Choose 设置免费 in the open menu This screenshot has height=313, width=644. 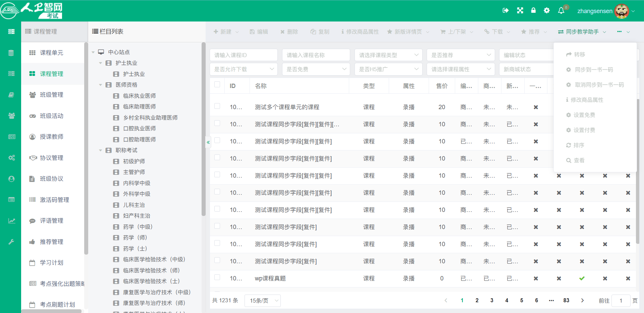pos(584,115)
